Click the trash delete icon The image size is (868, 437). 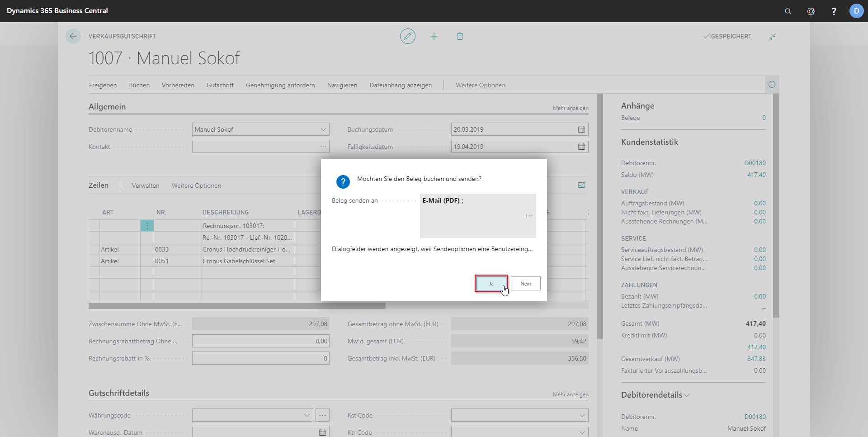pos(460,36)
